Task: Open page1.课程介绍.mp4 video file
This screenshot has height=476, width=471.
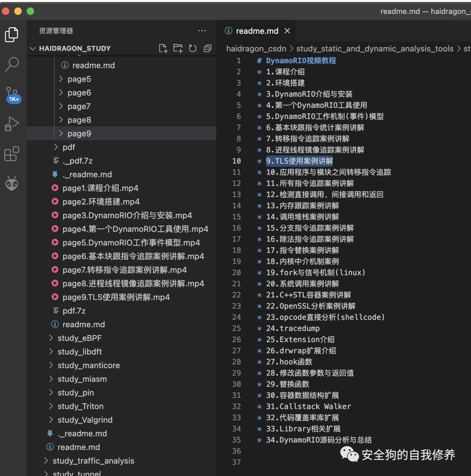Action: pos(121,188)
